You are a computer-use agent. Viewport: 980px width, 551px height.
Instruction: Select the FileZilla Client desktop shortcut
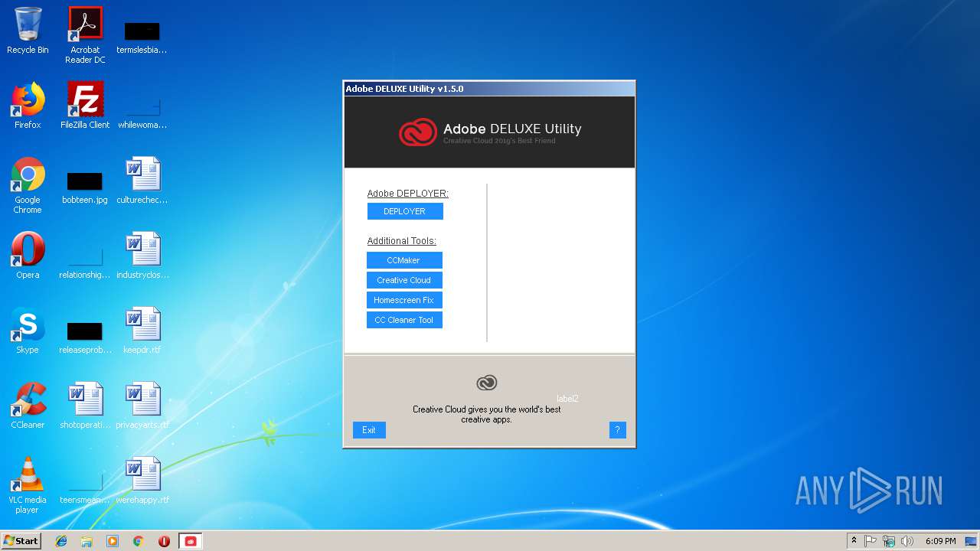pyautogui.click(x=85, y=106)
